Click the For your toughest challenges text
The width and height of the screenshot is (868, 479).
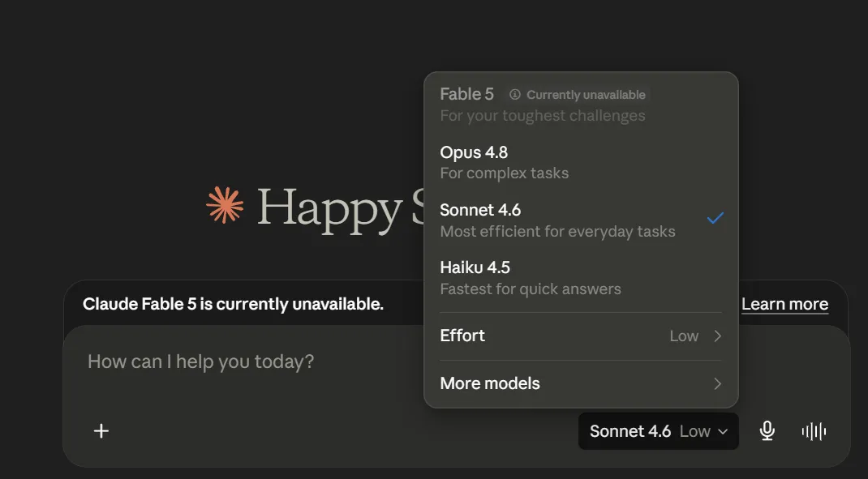[x=543, y=116]
